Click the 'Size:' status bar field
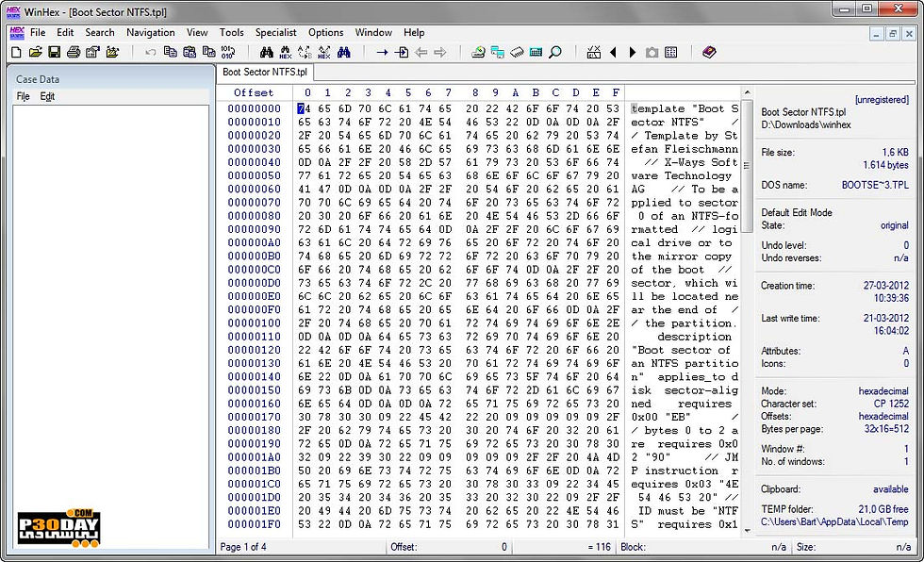 tap(853, 547)
